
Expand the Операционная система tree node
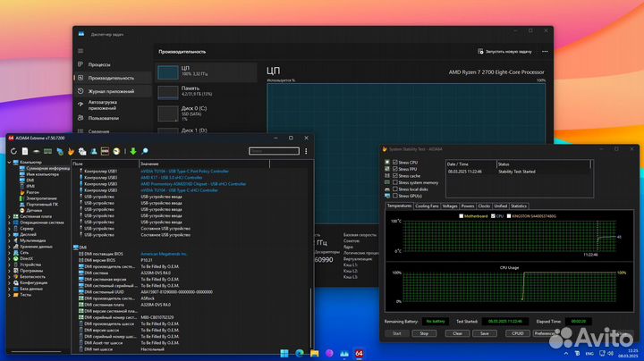pos(10,222)
